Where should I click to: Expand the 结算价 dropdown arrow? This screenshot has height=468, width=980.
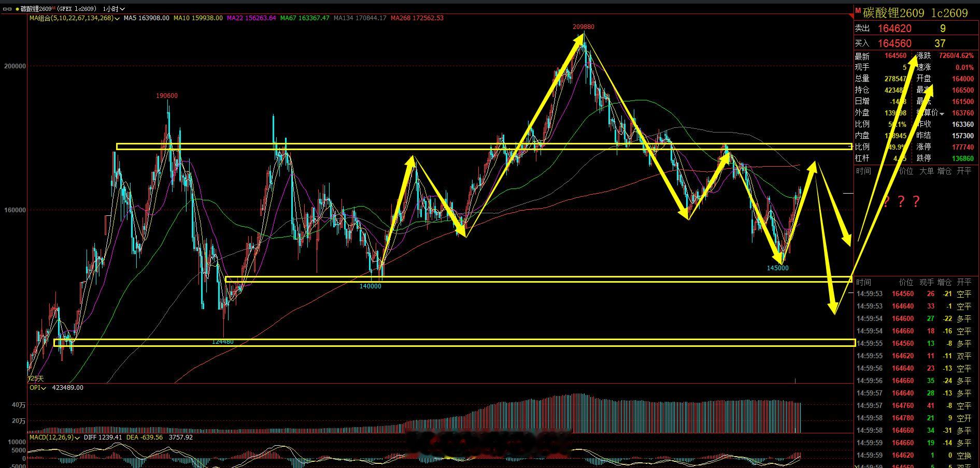[x=942, y=113]
